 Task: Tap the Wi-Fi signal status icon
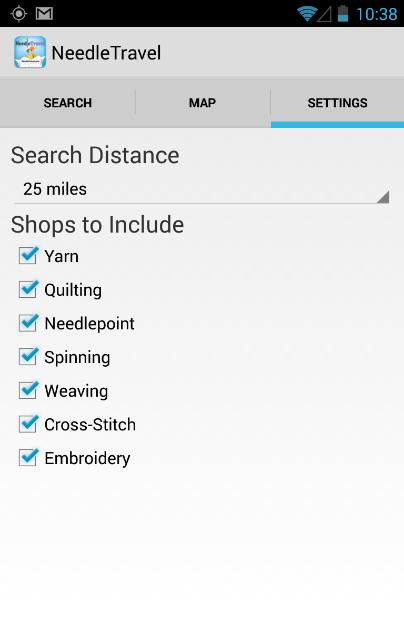(x=307, y=14)
